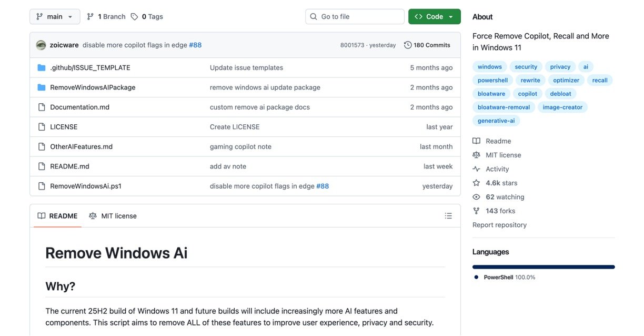The height and width of the screenshot is (336, 644).
Task: Open the .github/ISSUE_TEMPLATE folder
Action: coord(90,67)
